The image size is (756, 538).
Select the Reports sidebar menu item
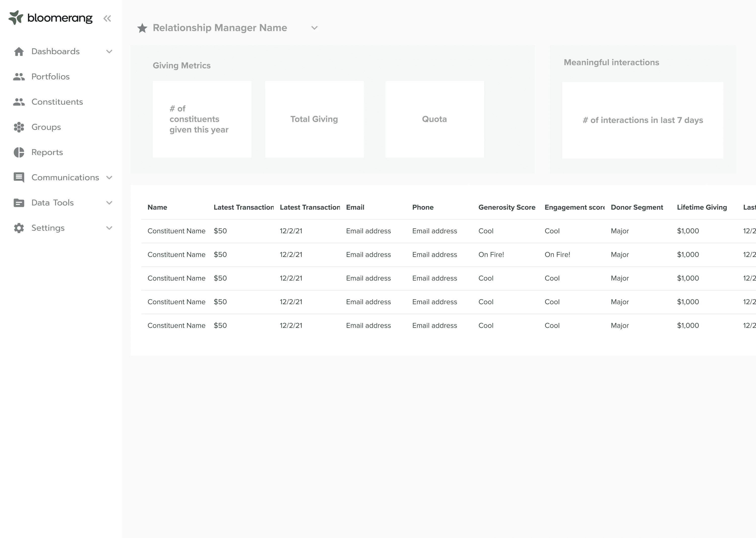[x=47, y=152]
